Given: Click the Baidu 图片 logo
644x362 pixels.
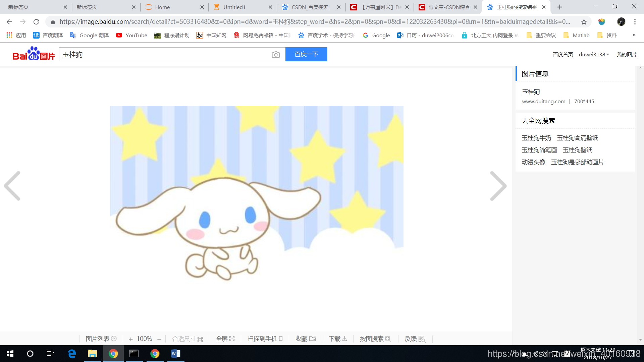Looking at the screenshot, I should [34, 54].
